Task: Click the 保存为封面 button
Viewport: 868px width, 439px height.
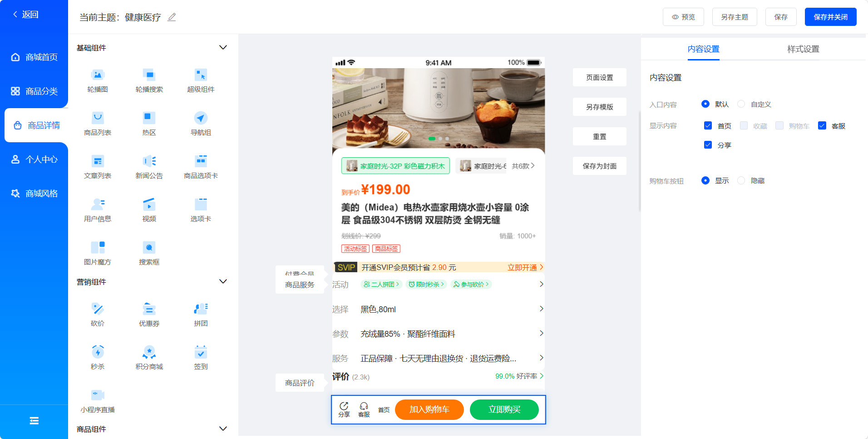Action: coord(599,166)
